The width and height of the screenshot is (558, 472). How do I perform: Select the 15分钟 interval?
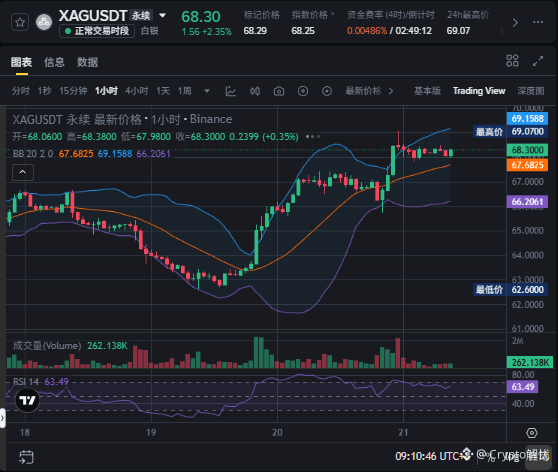[x=73, y=91]
